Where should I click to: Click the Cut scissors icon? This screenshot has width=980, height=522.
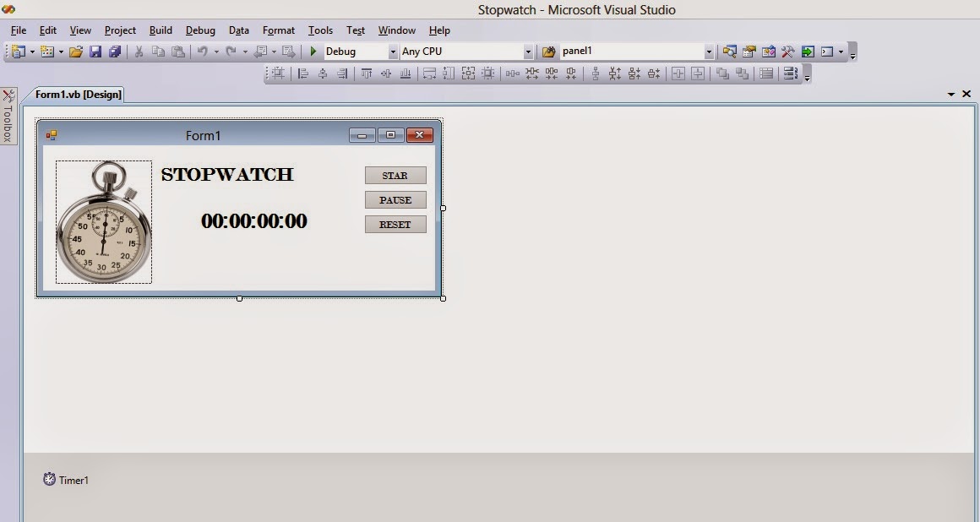coord(139,52)
